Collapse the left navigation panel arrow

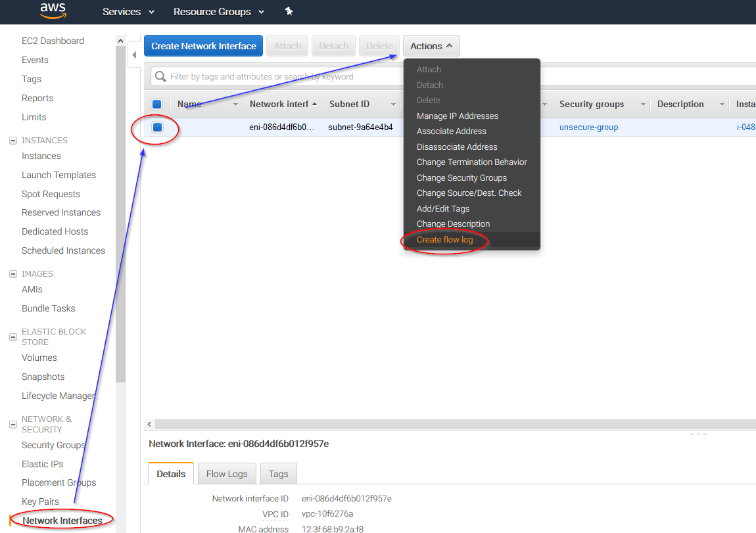(x=134, y=55)
